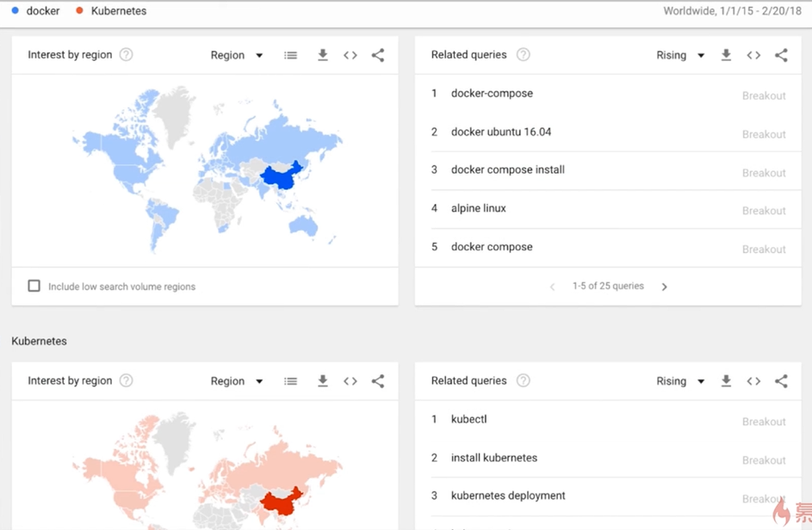The height and width of the screenshot is (530, 812).
Task: Share the Kubernetes Related queries card
Action: [x=782, y=381]
